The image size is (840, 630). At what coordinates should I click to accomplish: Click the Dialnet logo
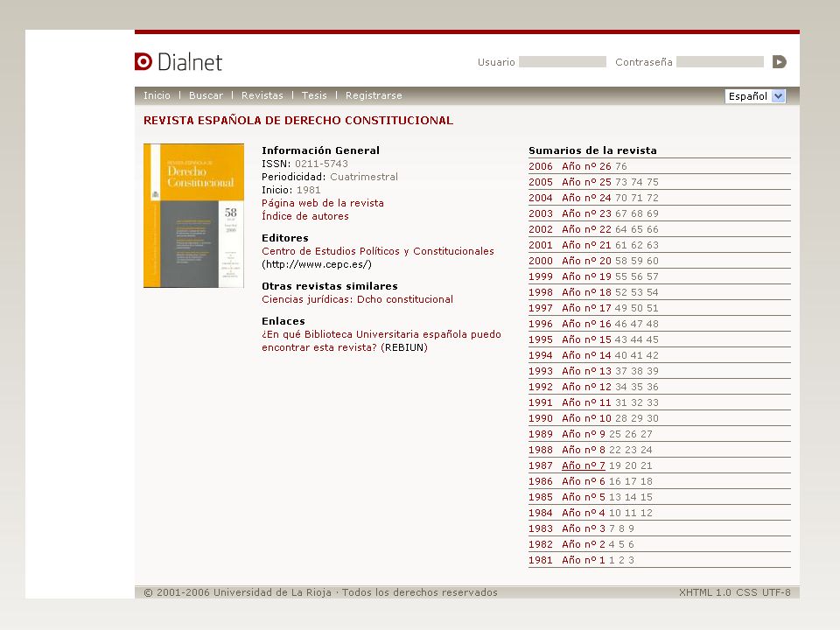coord(178,62)
